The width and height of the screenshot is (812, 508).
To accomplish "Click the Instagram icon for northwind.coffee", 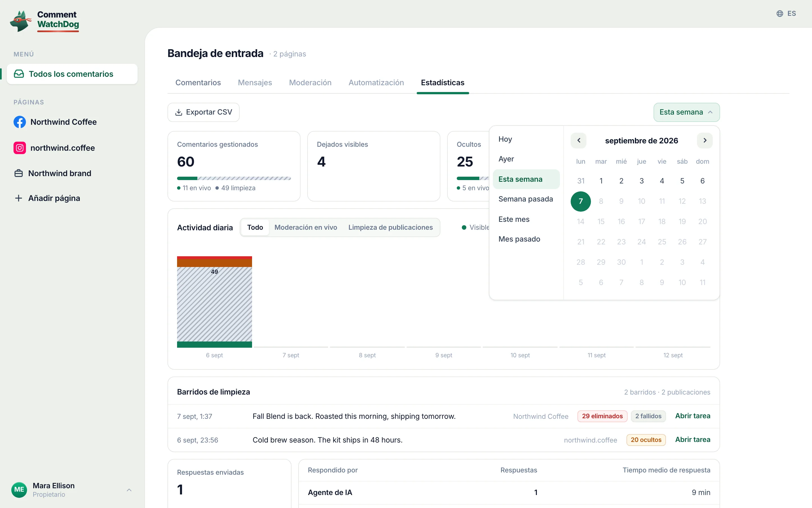I will [19, 148].
